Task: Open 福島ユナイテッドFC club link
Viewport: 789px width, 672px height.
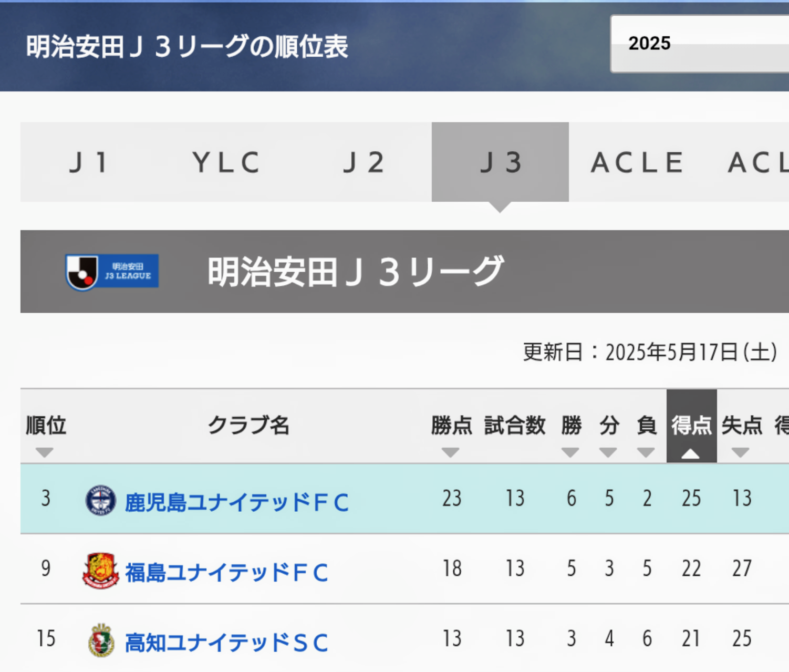Action: (227, 572)
